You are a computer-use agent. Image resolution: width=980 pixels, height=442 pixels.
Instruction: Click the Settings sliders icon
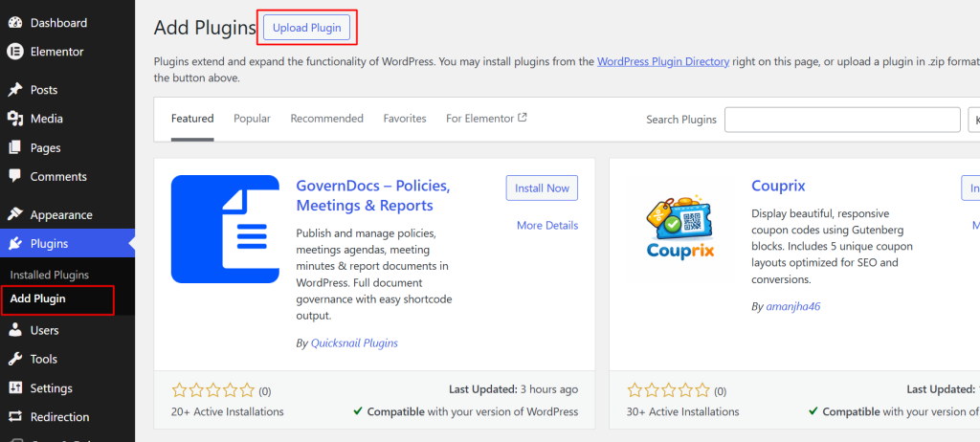pyautogui.click(x=15, y=388)
